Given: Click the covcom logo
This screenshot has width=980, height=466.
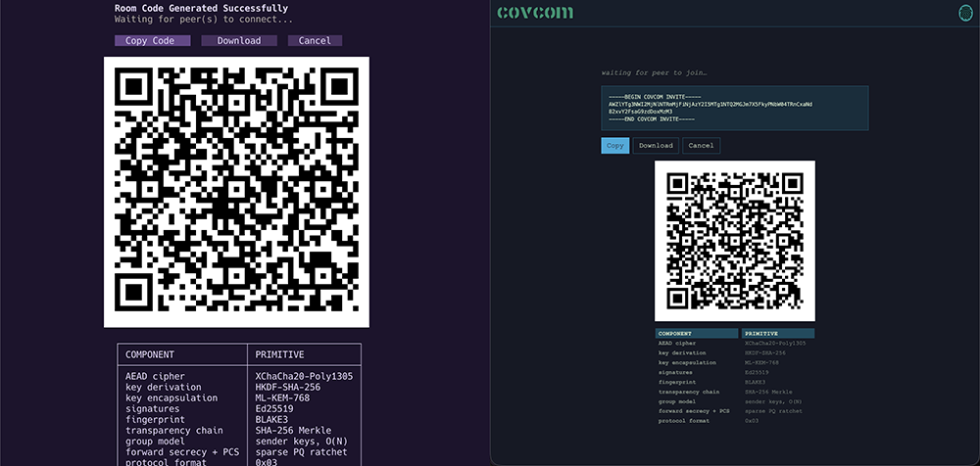Looking at the screenshot, I should (x=535, y=13).
